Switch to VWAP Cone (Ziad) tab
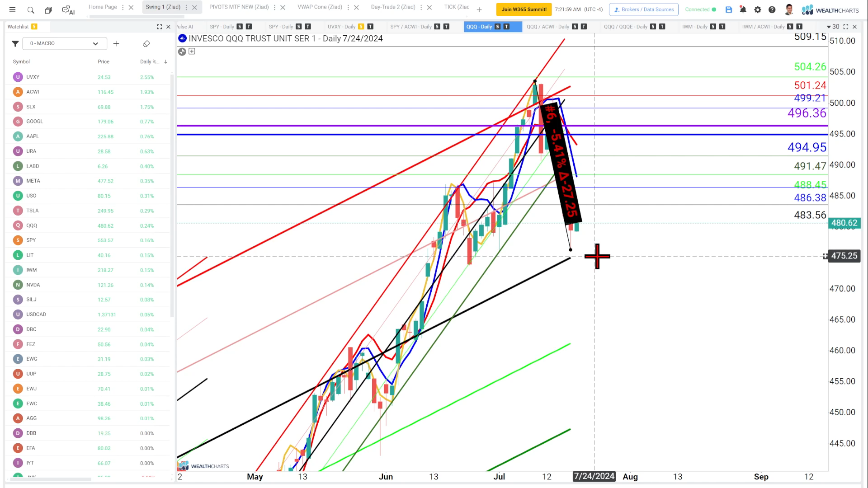 click(320, 7)
